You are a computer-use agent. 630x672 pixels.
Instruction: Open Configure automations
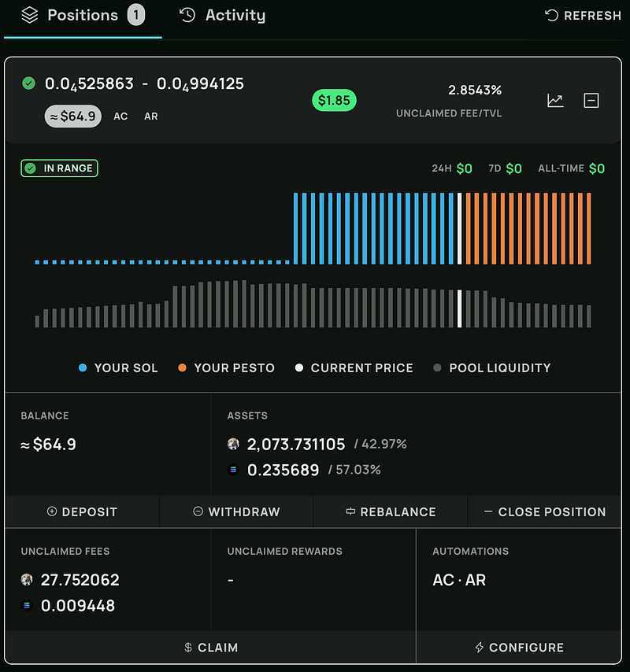coord(519,647)
